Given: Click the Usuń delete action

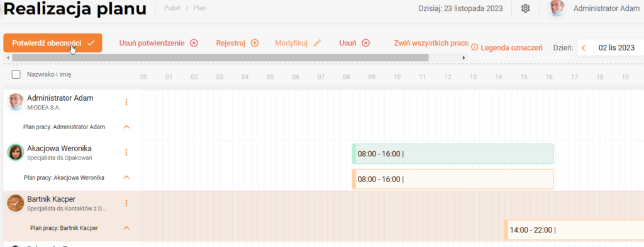Looking at the screenshot, I should 355,43.
